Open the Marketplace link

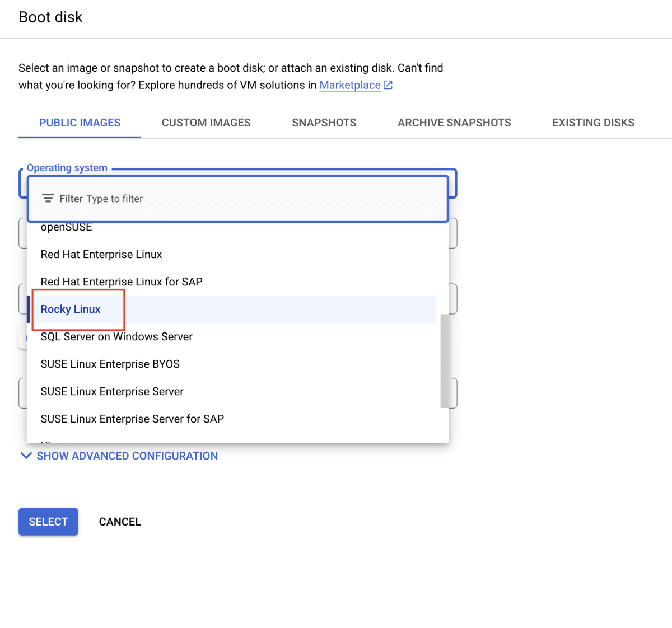click(x=350, y=85)
